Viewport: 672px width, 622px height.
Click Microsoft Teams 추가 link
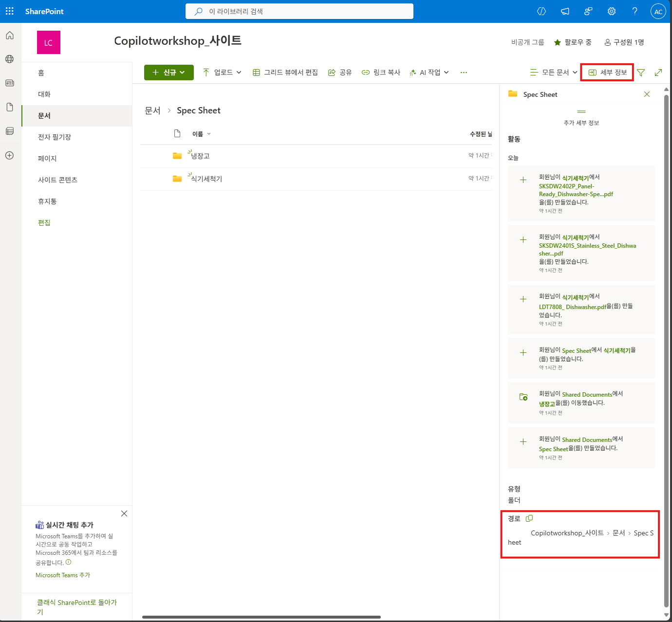(x=63, y=575)
